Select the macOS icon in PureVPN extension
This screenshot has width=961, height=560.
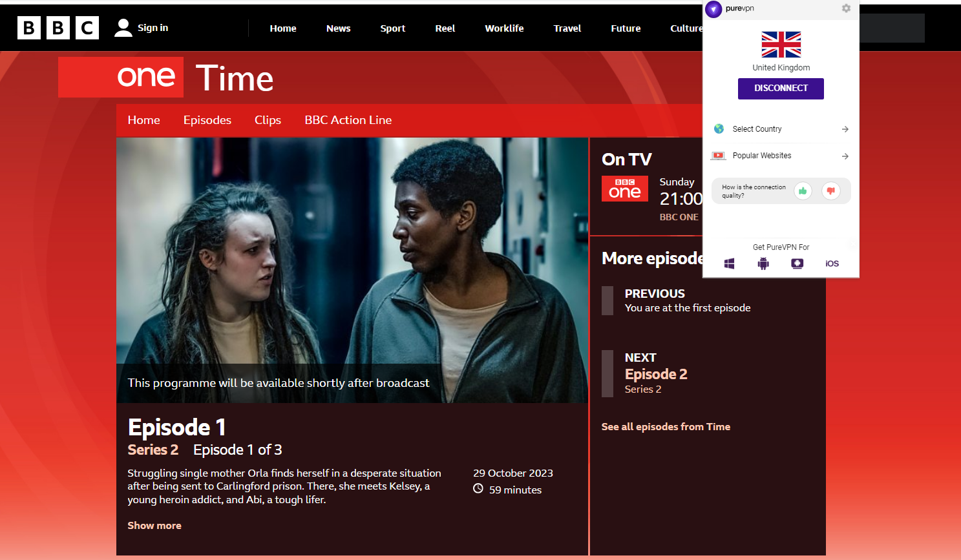pyautogui.click(x=797, y=263)
